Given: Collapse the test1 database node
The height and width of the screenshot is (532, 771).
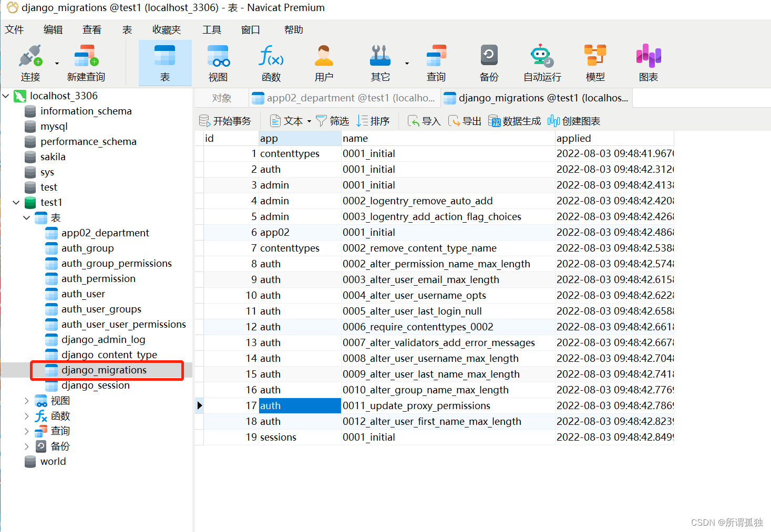Looking at the screenshot, I should click(x=16, y=203).
